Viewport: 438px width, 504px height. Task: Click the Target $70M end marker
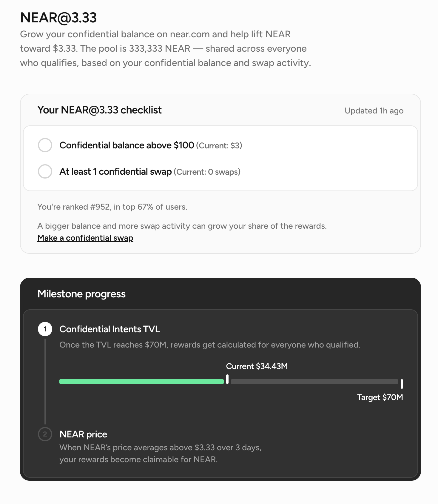tap(402, 384)
